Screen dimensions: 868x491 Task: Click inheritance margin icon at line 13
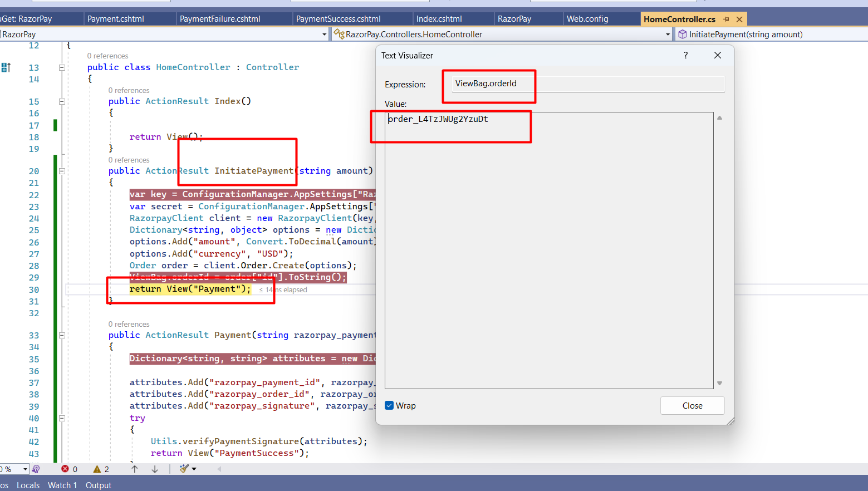(6, 67)
